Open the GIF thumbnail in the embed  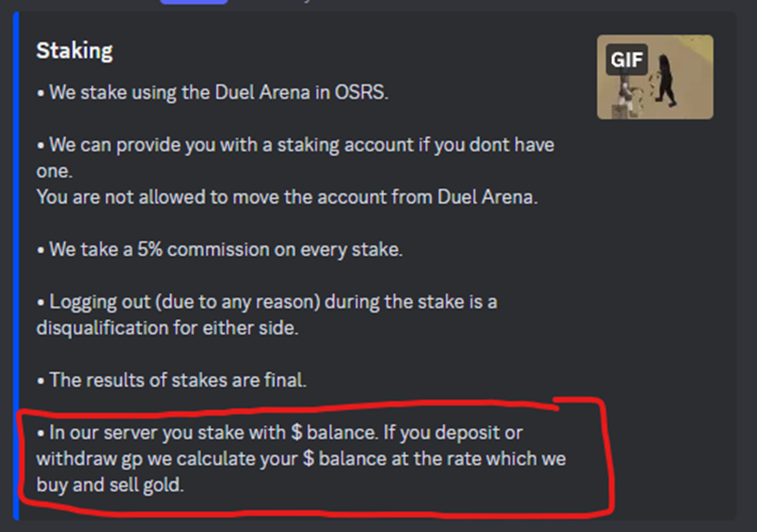(655, 77)
